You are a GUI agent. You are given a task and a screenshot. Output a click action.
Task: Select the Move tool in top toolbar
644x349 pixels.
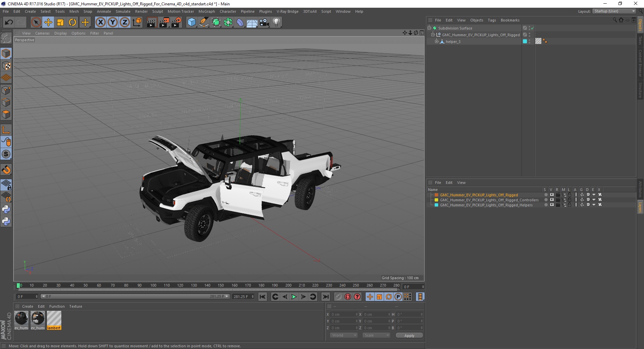(48, 22)
